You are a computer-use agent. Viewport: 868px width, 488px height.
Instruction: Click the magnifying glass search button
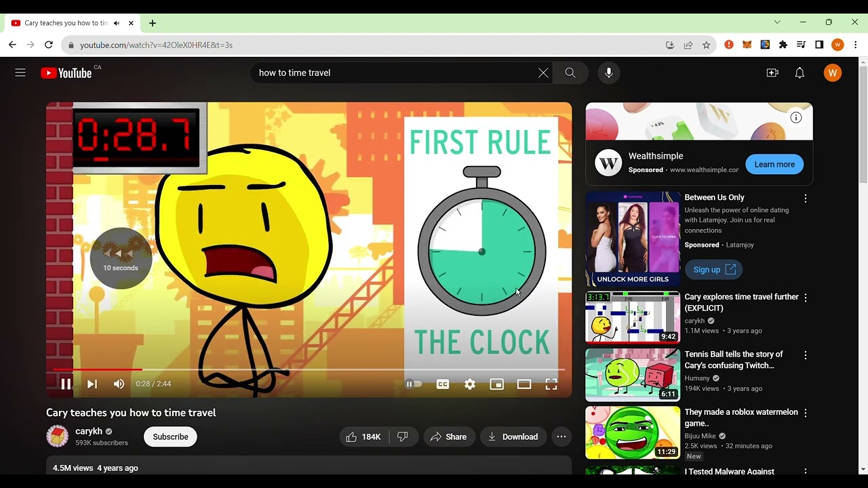click(x=570, y=73)
